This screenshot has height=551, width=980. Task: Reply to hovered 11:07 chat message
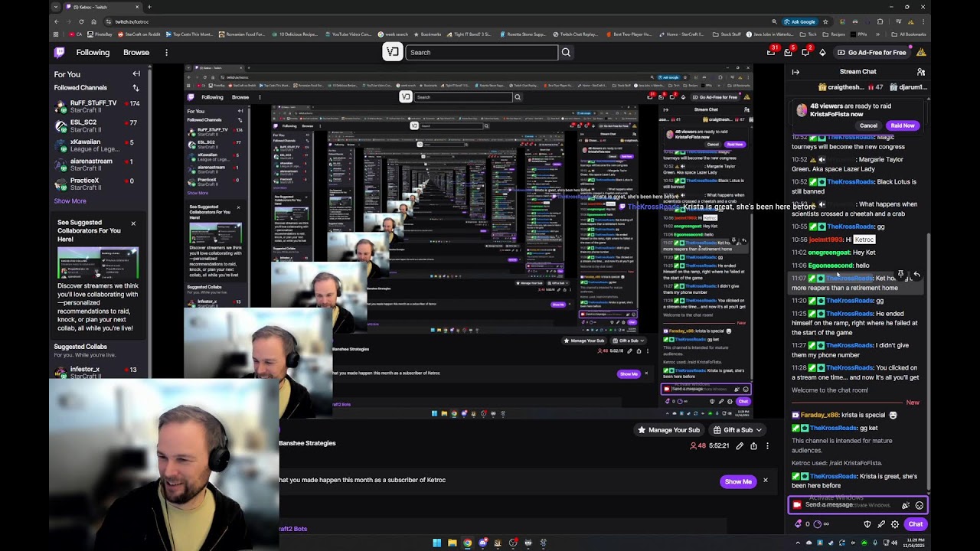click(x=916, y=275)
